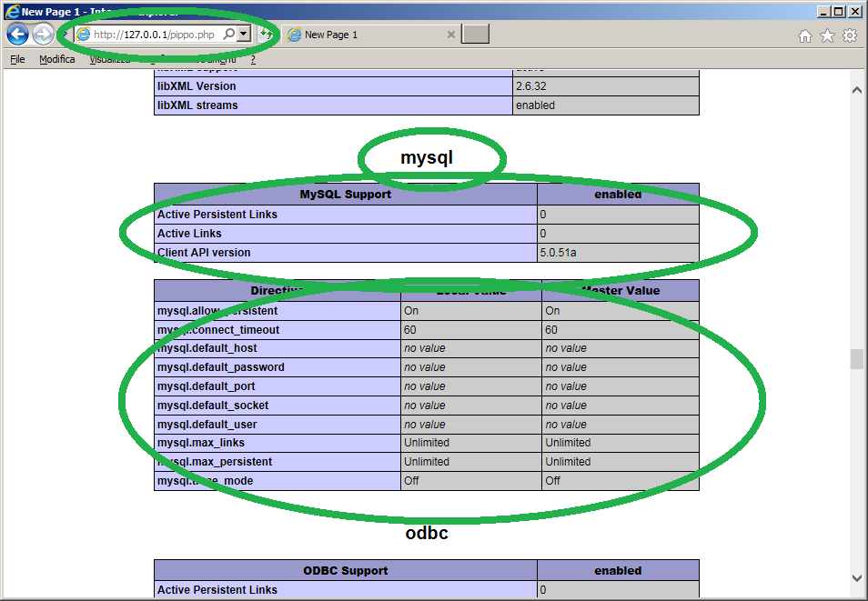
Task: Open Favorites star icon
Action: [827, 35]
